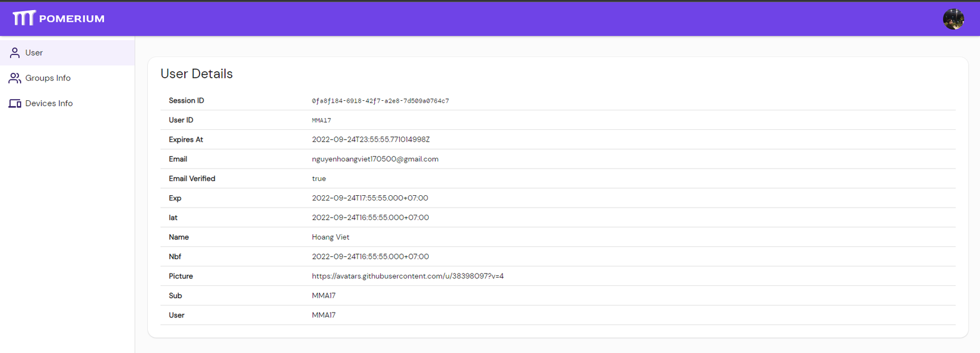This screenshot has height=353, width=980.
Task: Select the User sidebar item
Action: pos(34,53)
